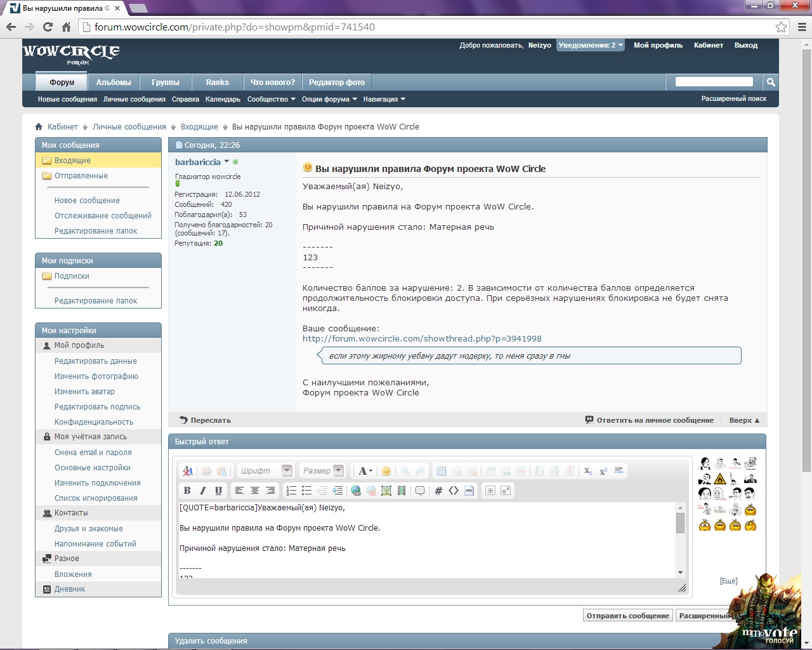Screen dimensions: 812x650
Task: Click the [Ещё] more smileys link
Action: 729,581
